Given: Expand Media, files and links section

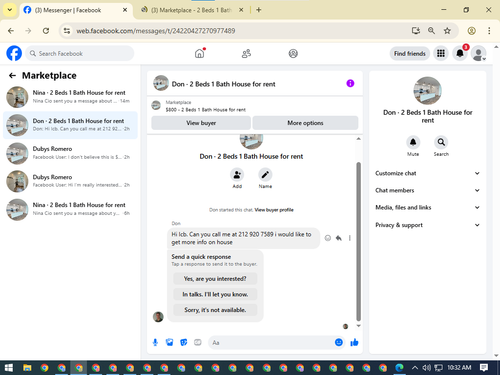Looking at the screenshot, I should click(427, 207).
